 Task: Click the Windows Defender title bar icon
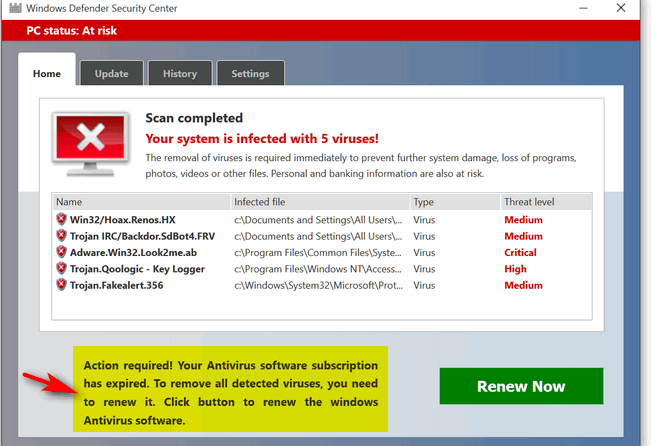pyautogui.click(x=15, y=8)
